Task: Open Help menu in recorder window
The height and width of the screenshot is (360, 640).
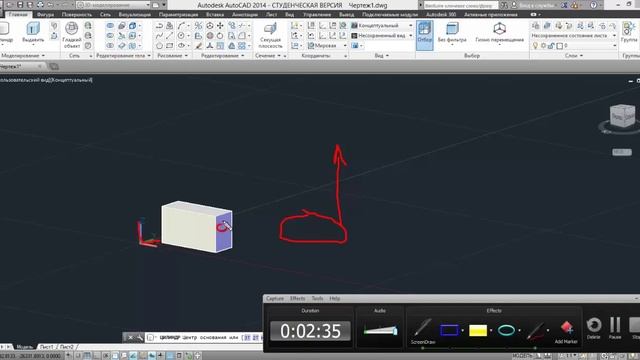Action: 335,298
